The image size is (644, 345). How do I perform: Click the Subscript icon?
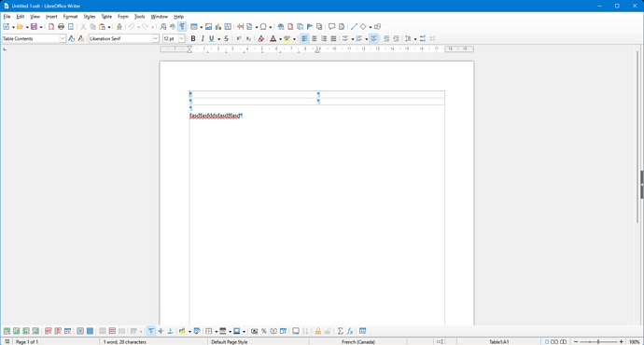point(248,38)
